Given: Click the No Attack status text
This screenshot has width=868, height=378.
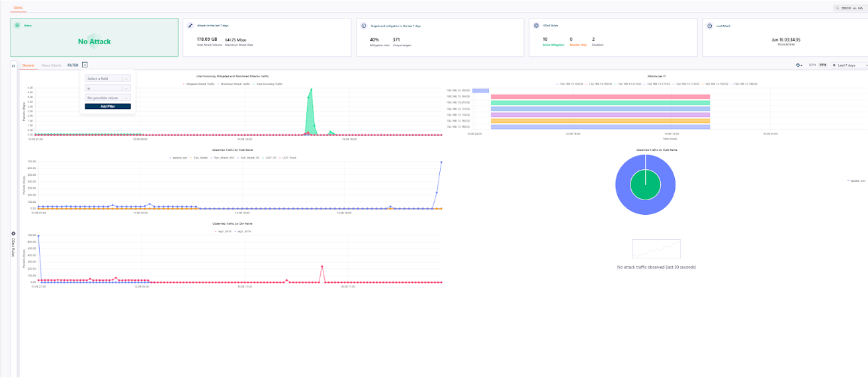Looking at the screenshot, I should 95,42.
